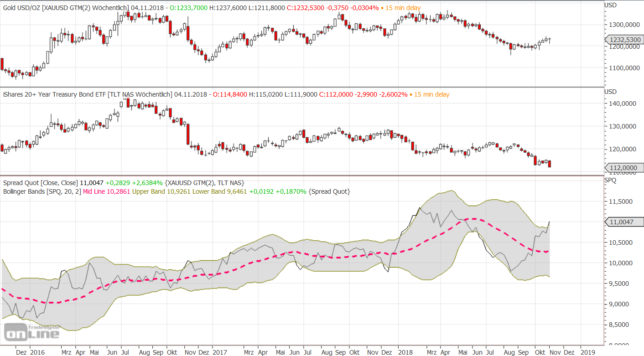Viewport: 644px width, 356px height.
Task: Click the Spread Quot [Close, Close] indicator label
Action: click(40, 183)
